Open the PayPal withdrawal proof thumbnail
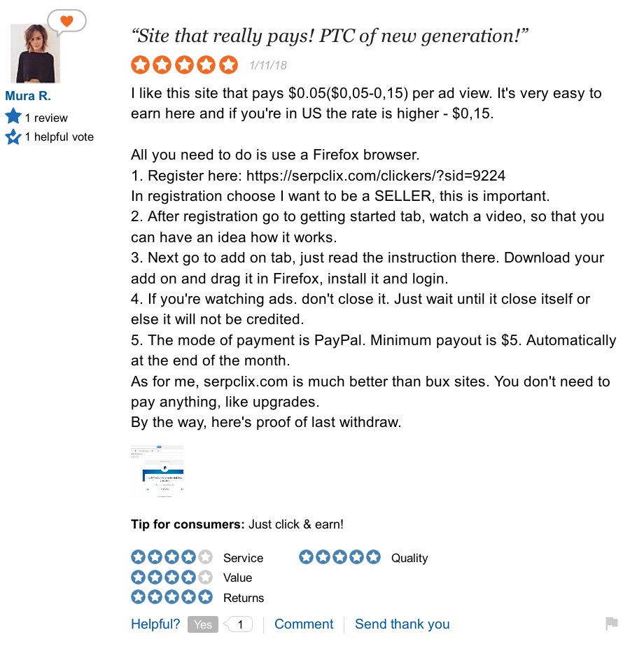Viewport: 630px width, 672px height. click(x=157, y=470)
